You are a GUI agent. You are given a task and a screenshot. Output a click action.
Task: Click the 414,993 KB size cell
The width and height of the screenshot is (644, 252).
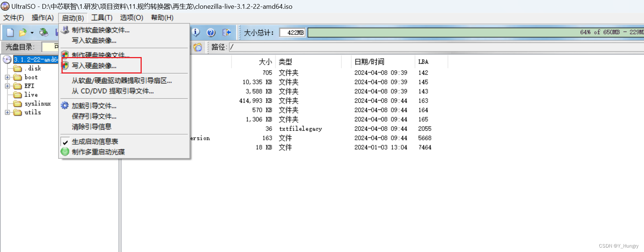(x=256, y=101)
